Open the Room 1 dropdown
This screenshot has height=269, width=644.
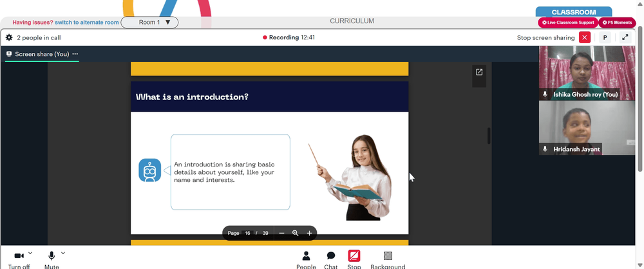pos(149,22)
